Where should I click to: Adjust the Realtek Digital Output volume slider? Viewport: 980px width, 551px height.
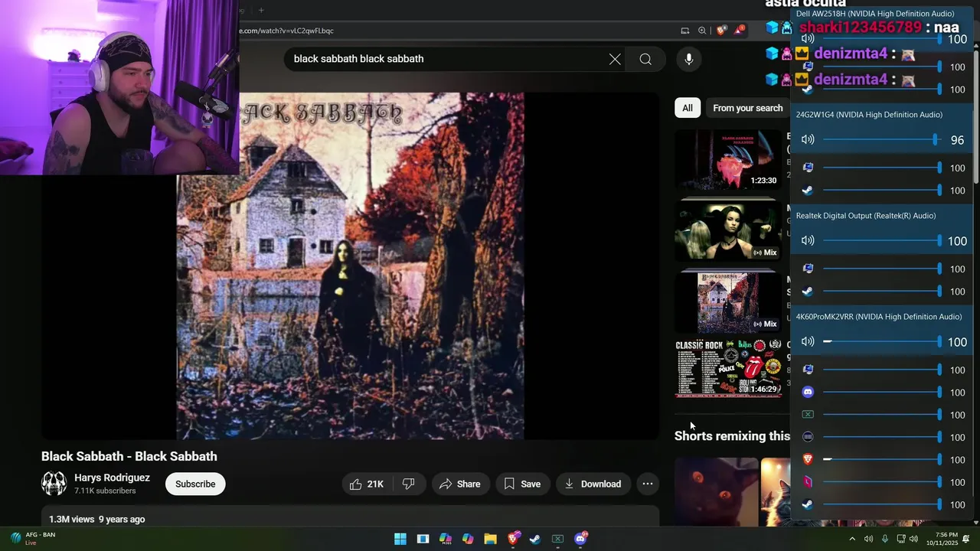(x=882, y=240)
